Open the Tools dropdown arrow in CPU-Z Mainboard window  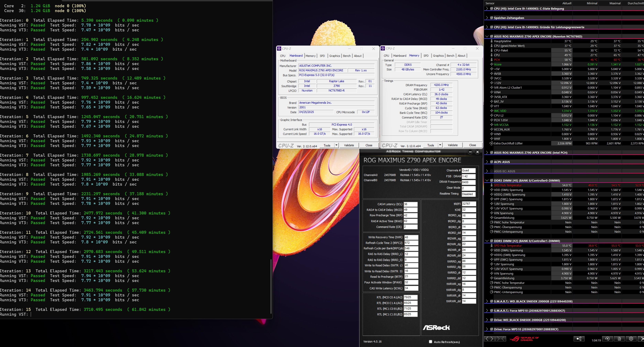pyautogui.click(x=336, y=145)
